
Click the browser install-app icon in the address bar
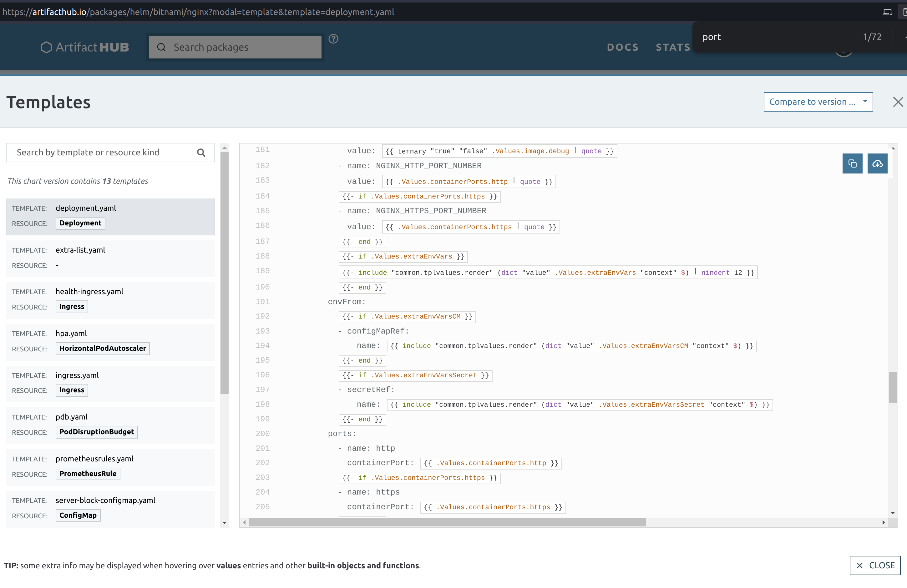click(888, 12)
